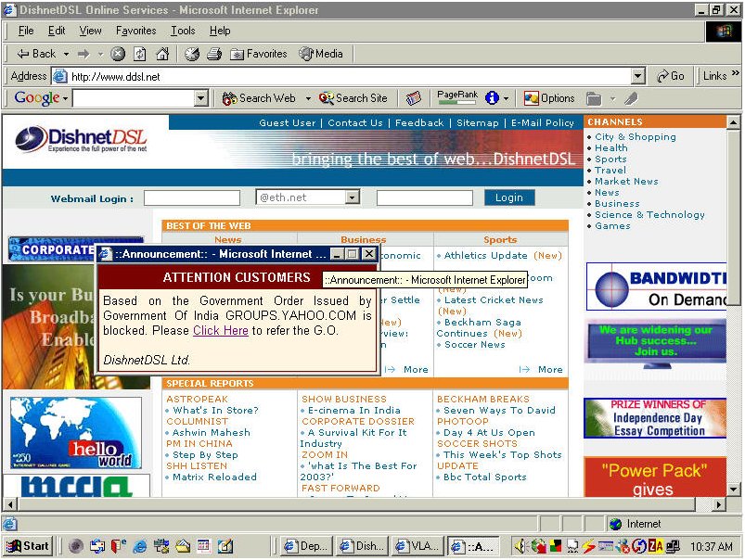Open the Latest Cricket News link
Screen dimensions: 745x560
494,300
